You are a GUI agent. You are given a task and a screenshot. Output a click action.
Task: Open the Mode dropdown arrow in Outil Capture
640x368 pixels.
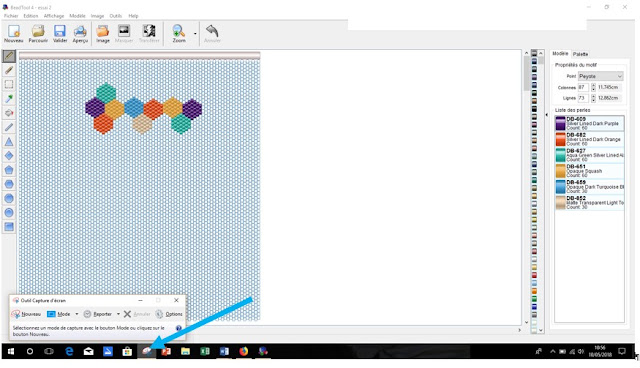pos(77,314)
